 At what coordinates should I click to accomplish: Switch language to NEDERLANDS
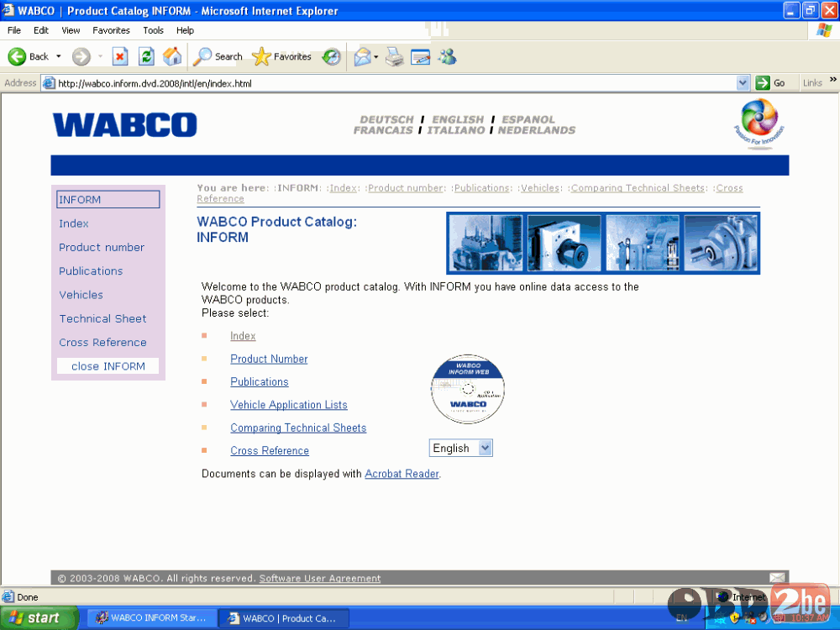click(x=537, y=130)
